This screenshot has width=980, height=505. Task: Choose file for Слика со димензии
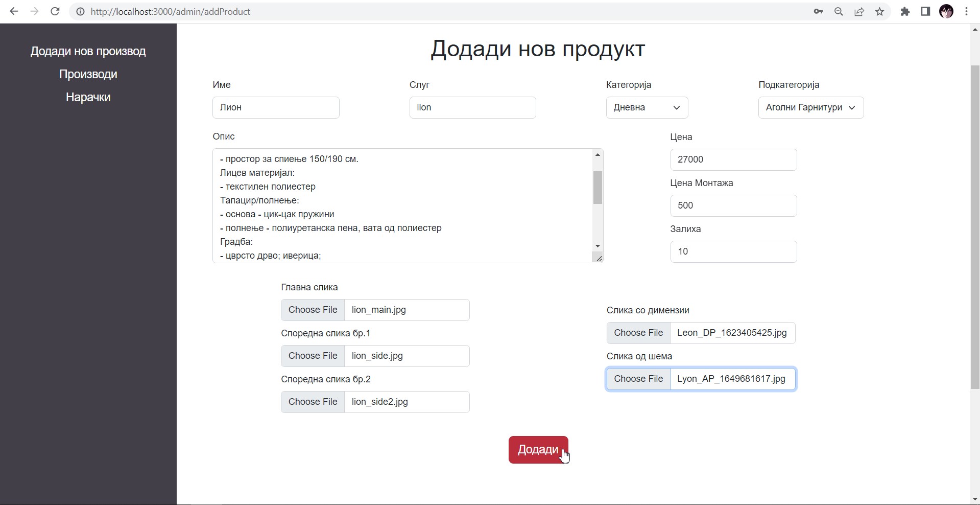pyautogui.click(x=638, y=333)
